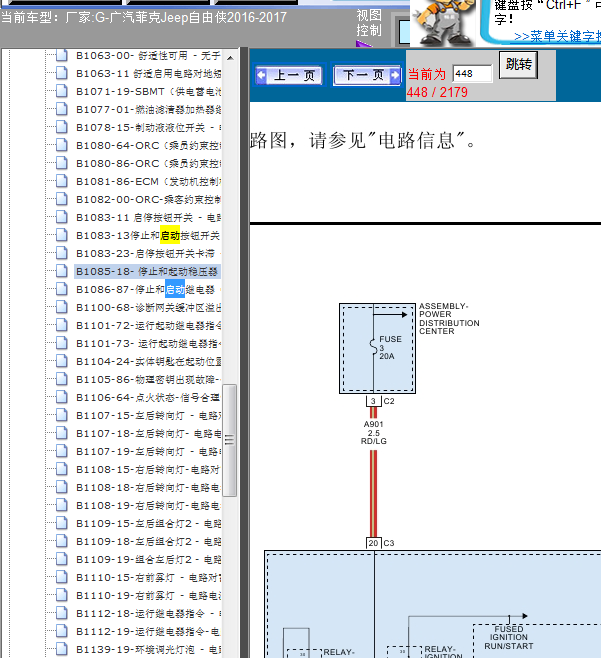The image size is (601, 658).
Task: Open document icon for B1101-73 entry
Action: (62, 343)
